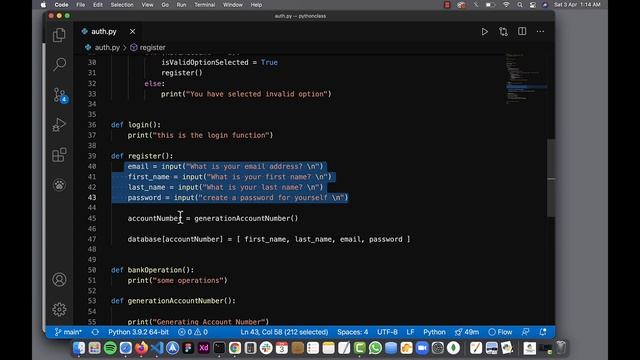Open changes compare icon in editor toolbar
Image resolution: width=640 pixels, height=360 pixels.
[x=503, y=31]
